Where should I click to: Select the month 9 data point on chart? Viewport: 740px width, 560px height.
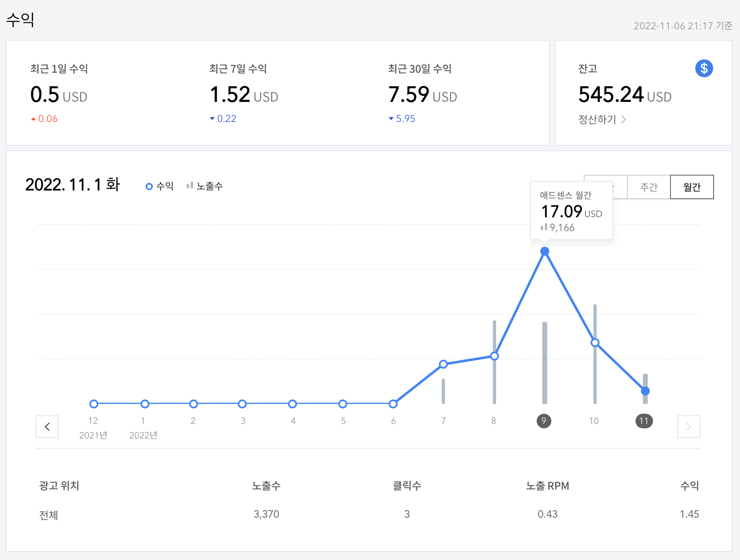point(544,252)
